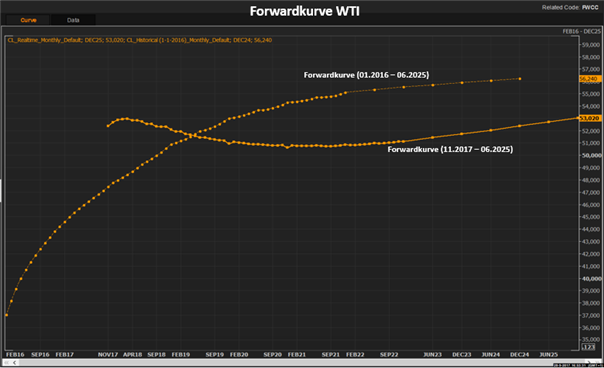This screenshot has height=368, width=604.
Task: Click the 50,000 y-axis label
Action: pyautogui.click(x=591, y=155)
